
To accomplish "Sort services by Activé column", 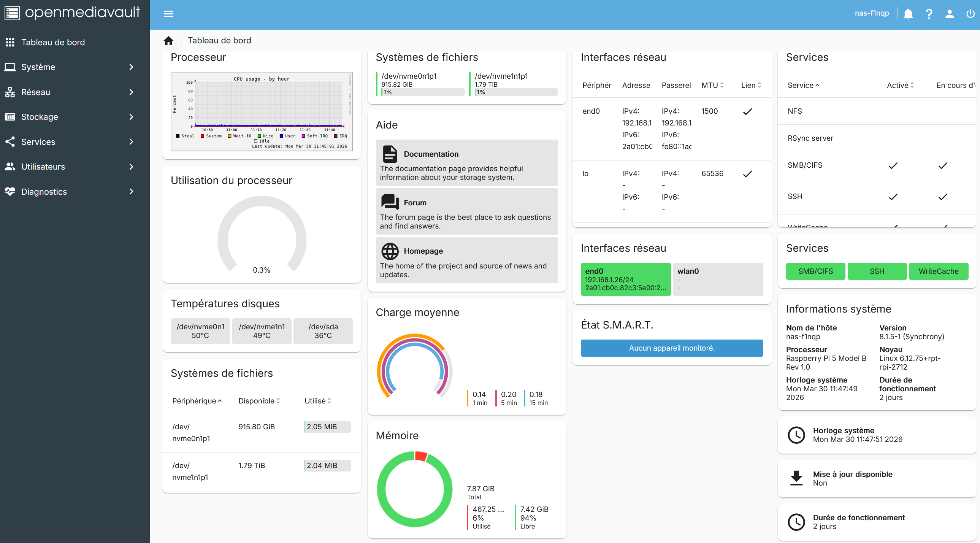I will (900, 85).
